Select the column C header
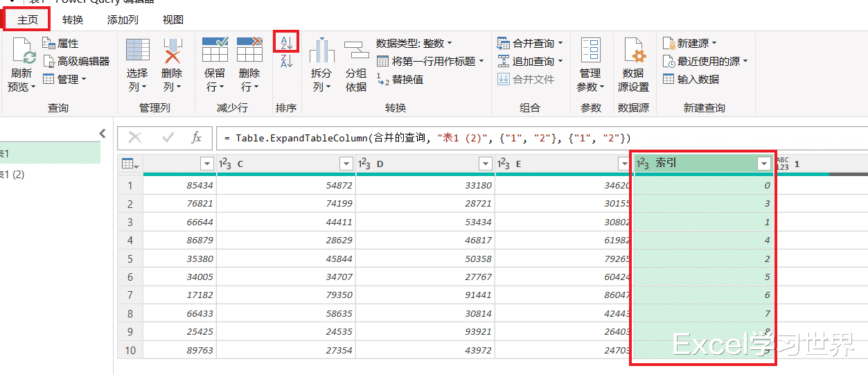Screen dimensions: 868x375 tap(286, 164)
